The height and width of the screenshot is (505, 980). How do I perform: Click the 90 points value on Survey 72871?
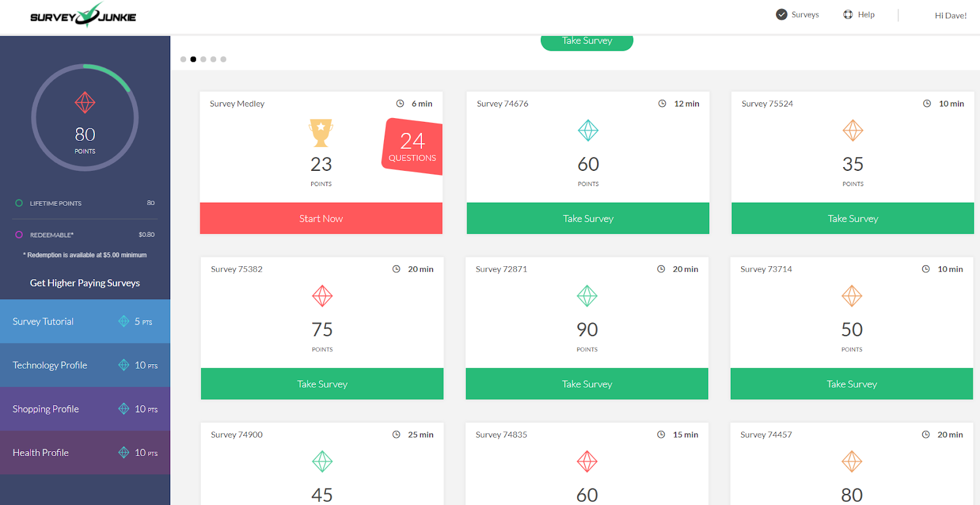coord(587,329)
